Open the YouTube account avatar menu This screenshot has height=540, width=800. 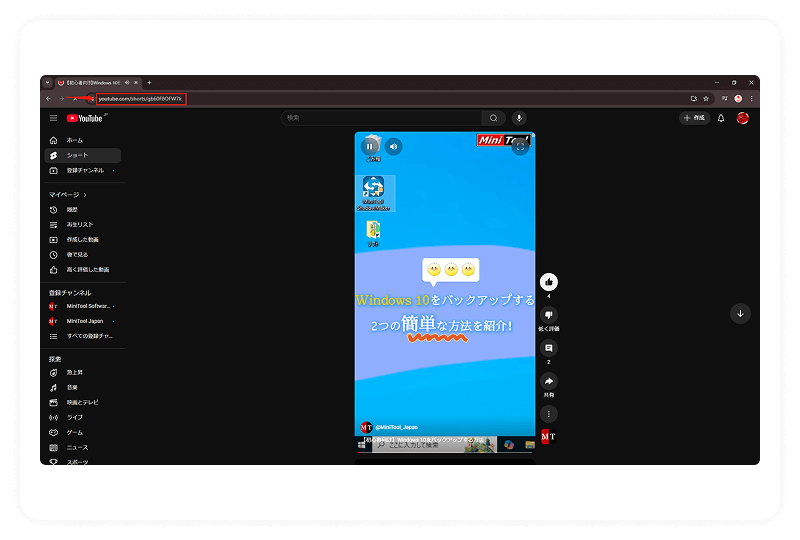[x=742, y=118]
